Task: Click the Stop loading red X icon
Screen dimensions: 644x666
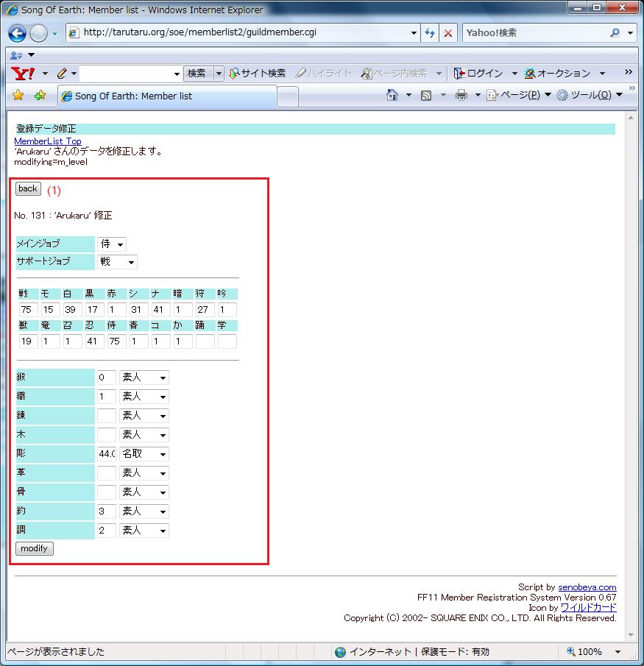Action: (447, 33)
